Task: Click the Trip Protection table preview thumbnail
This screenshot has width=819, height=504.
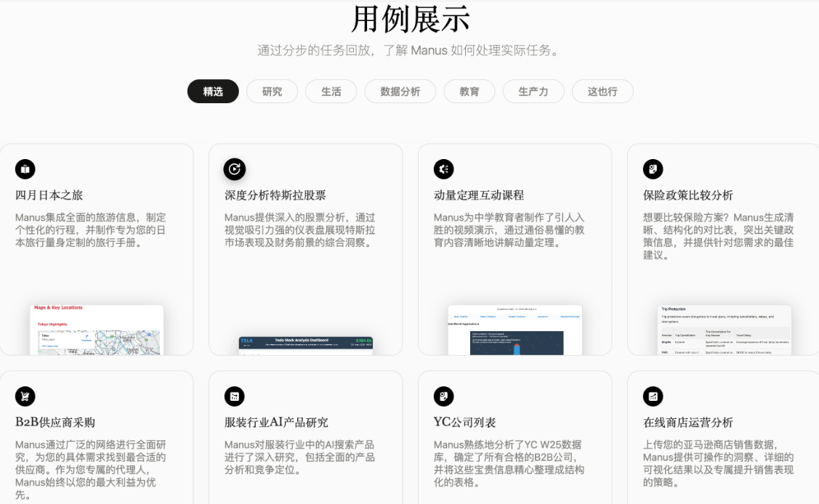Action: [725, 330]
